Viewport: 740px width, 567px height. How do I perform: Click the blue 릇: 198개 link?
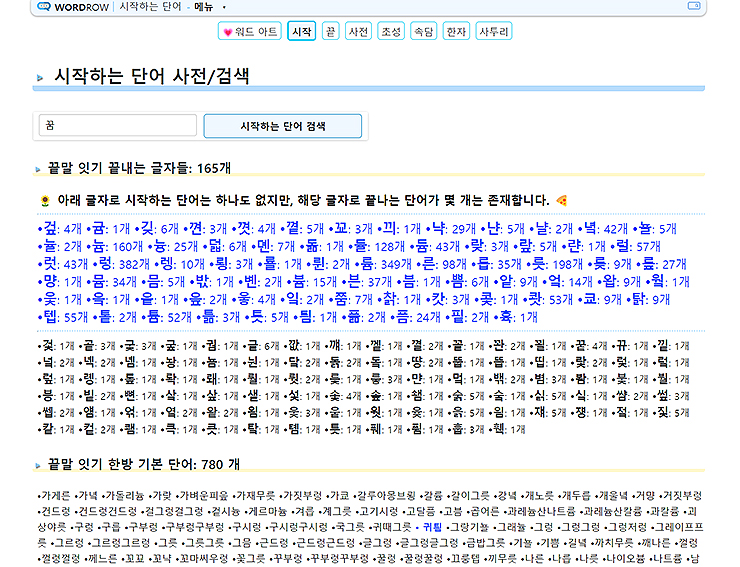558,264
